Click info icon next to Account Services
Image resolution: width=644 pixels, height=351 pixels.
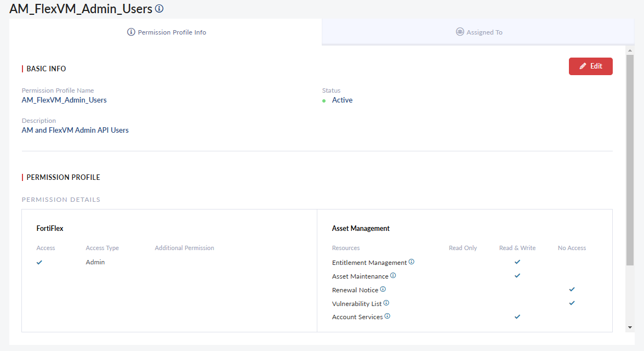tap(387, 316)
